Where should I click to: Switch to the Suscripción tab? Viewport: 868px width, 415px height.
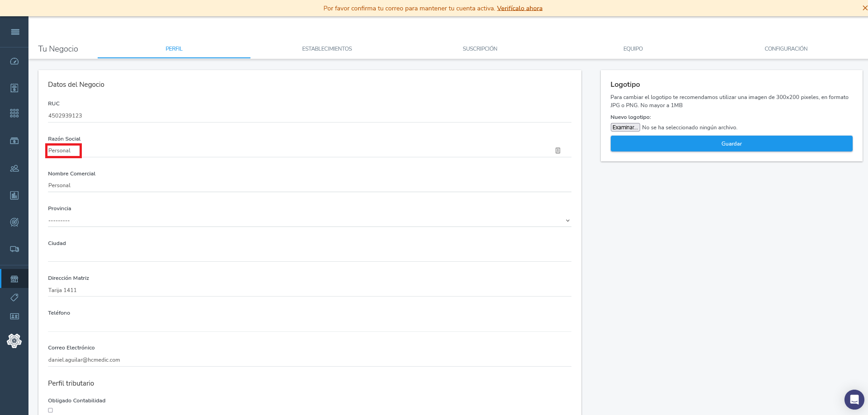480,49
